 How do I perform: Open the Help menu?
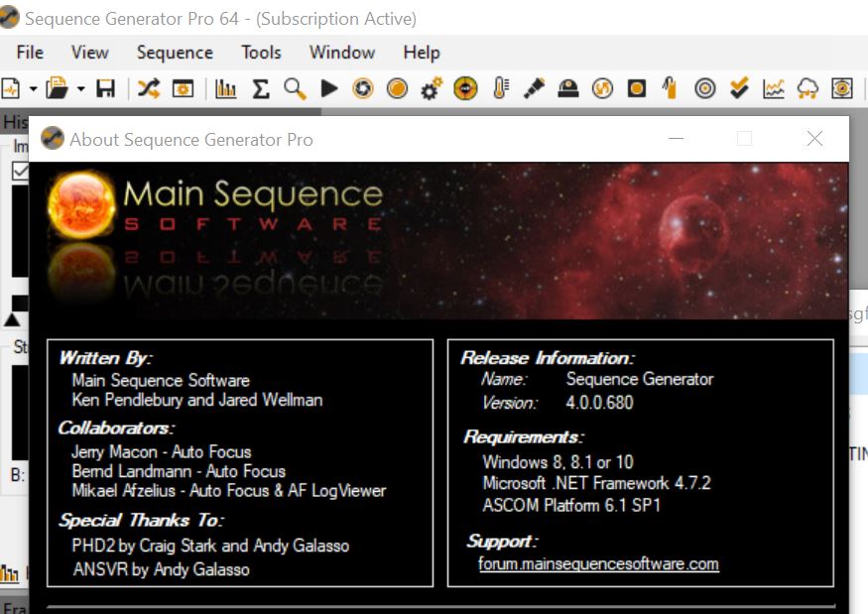pyautogui.click(x=422, y=53)
